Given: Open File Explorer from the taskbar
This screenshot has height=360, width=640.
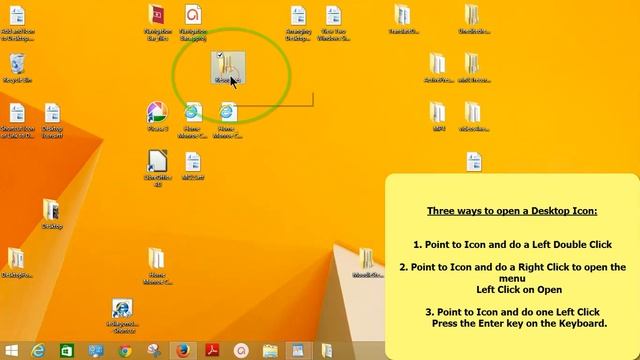Looking at the screenshot, I should click(x=270, y=351).
